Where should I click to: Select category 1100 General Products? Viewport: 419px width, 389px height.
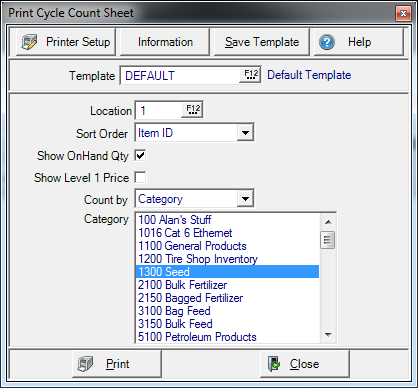click(x=228, y=246)
